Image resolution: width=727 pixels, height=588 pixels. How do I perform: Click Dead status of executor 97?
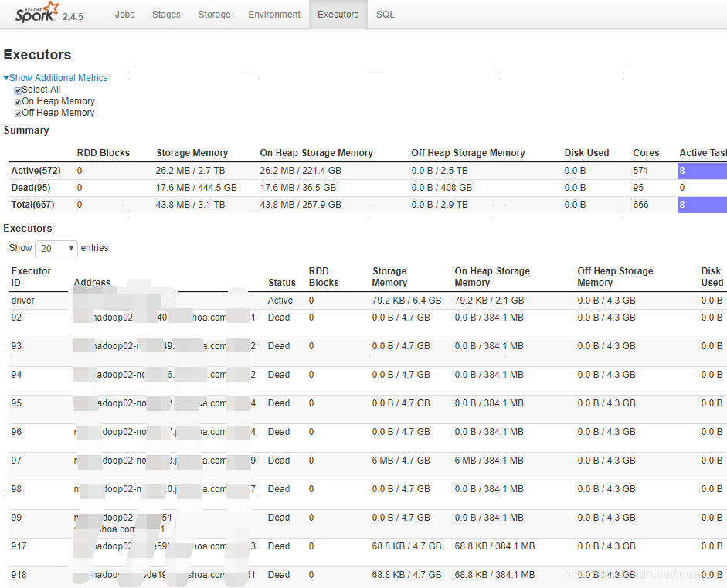tap(279, 461)
